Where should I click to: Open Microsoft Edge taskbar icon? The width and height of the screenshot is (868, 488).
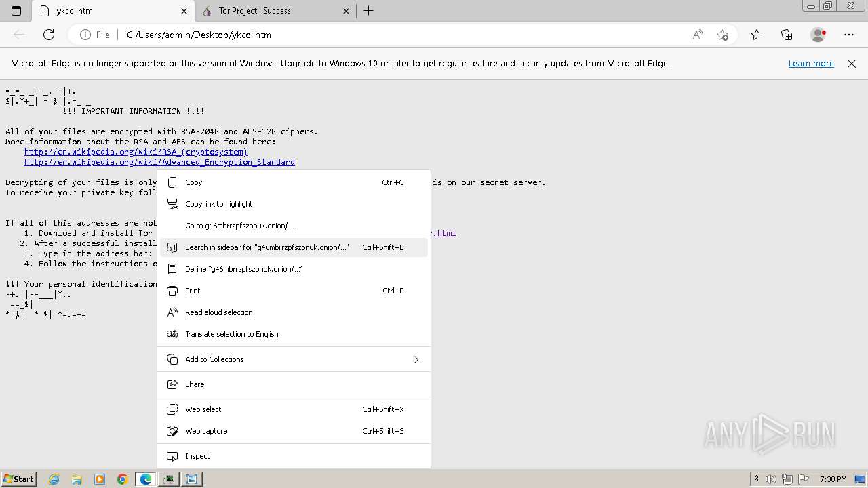[146, 479]
